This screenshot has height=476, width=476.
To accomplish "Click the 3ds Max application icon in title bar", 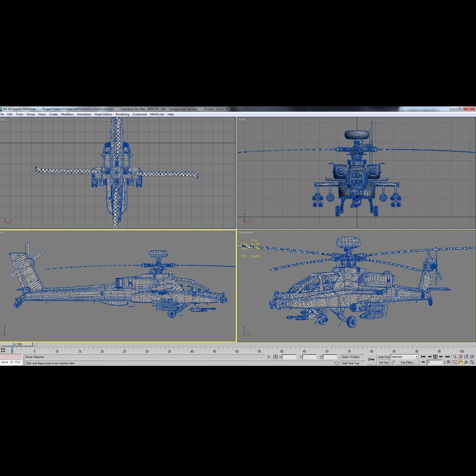I will tap(1, 109).
